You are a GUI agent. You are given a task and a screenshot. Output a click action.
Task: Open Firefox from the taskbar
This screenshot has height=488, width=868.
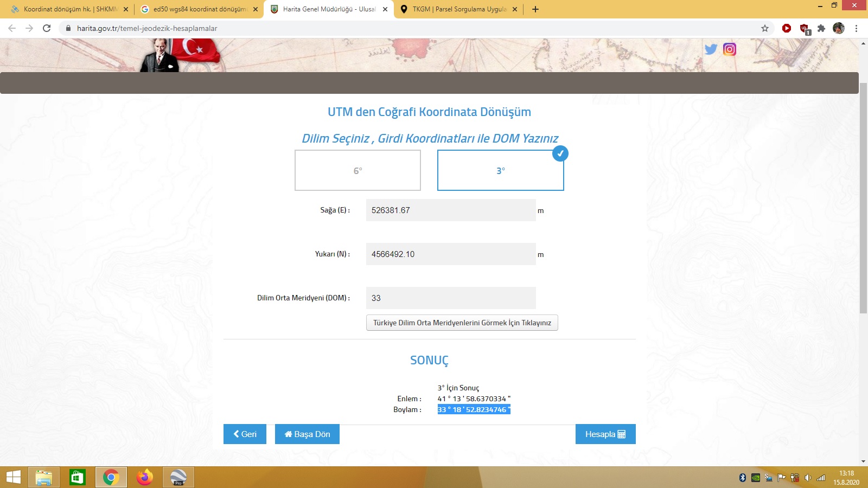144,477
